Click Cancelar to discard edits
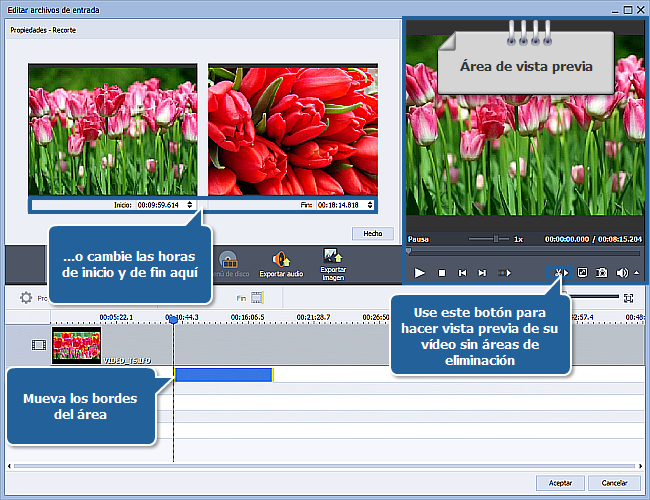Image resolution: width=650 pixels, height=500 pixels. click(x=614, y=483)
